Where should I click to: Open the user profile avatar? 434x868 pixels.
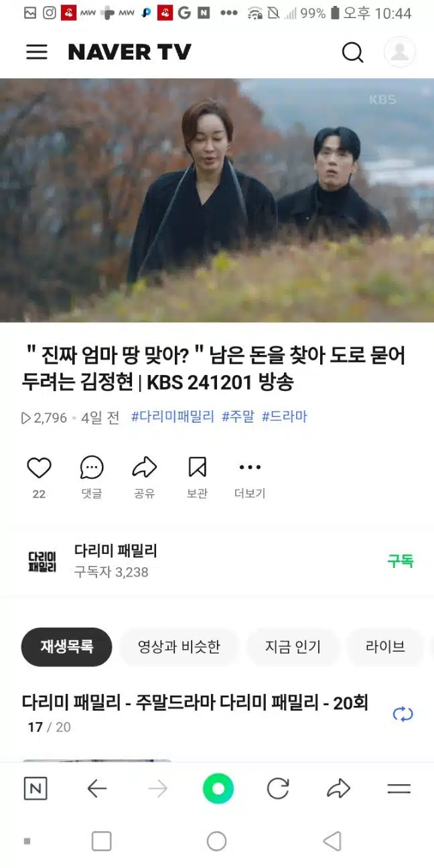[x=400, y=52]
